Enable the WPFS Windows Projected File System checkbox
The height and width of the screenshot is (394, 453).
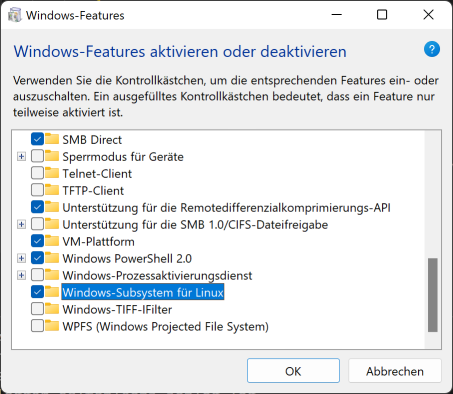(x=37, y=326)
